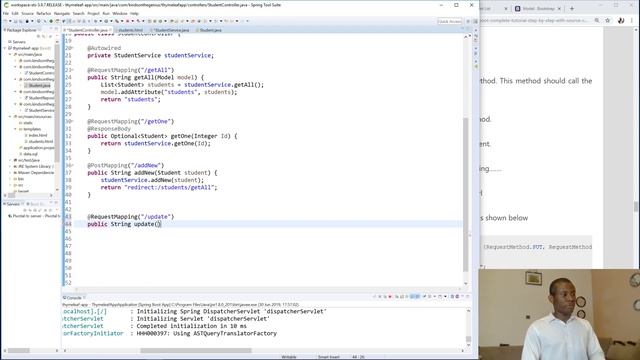This screenshot has height=360, width=640.
Task: Open the Window menu
Action: [120, 13]
